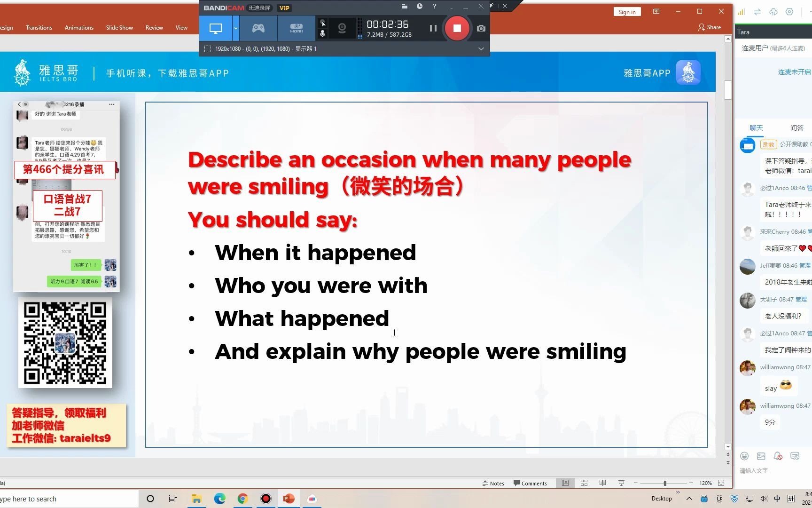Click the rectangle area selection icon
Viewport: 812px width, 508px height.
(x=207, y=49)
